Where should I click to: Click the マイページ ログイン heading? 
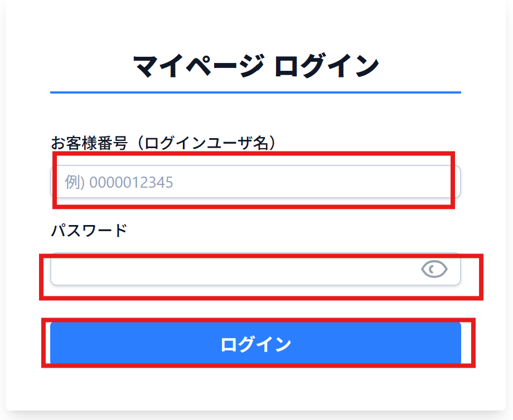point(256,66)
